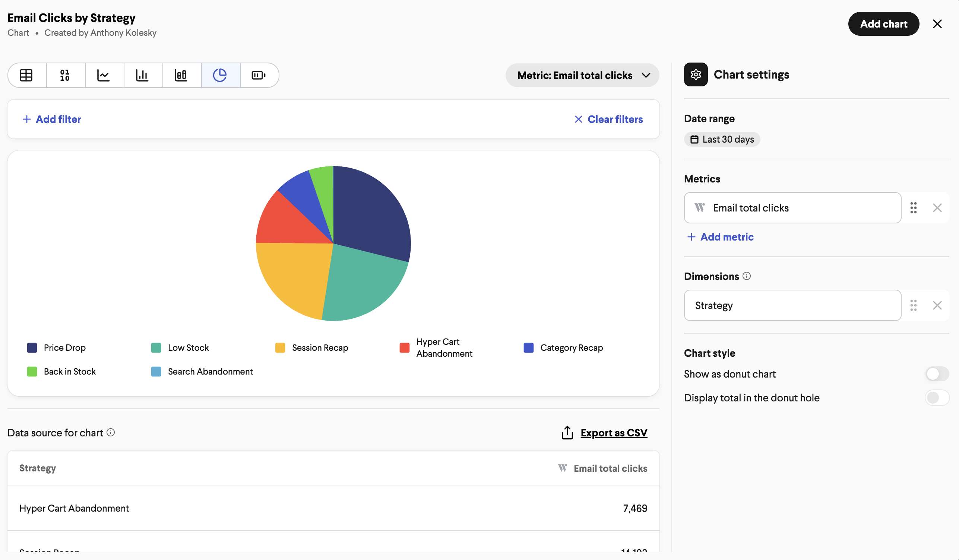Click the Back in Stock legend label
The height and width of the screenshot is (560, 959).
(x=70, y=371)
